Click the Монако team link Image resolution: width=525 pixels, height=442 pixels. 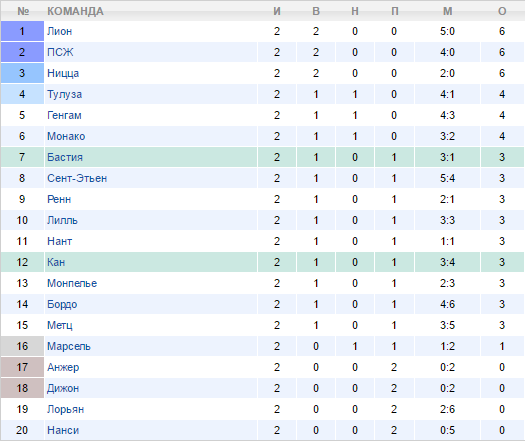(x=66, y=136)
